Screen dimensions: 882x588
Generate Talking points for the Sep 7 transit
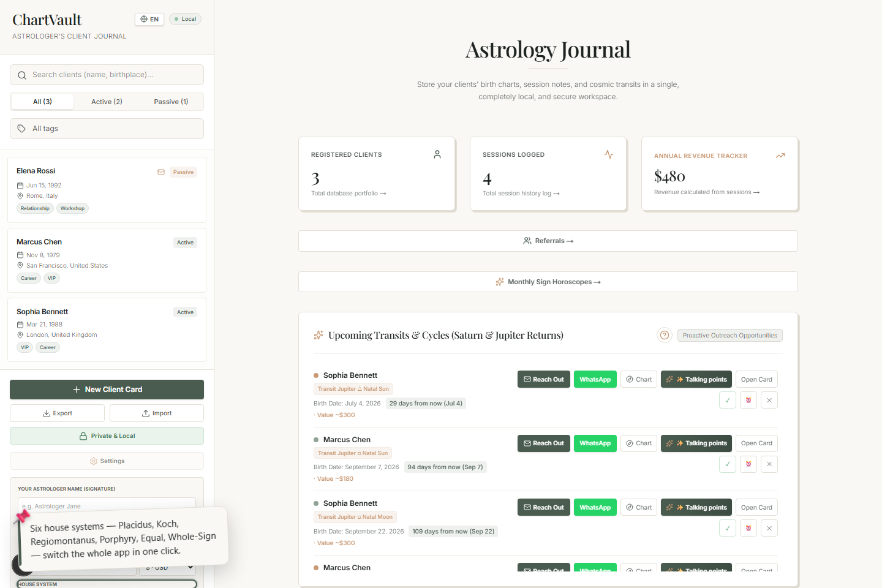[x=696, y=443]
